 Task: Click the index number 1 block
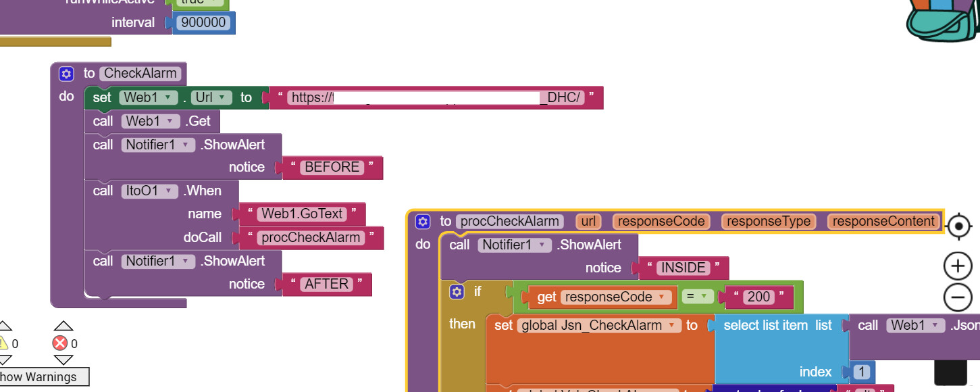861,372
